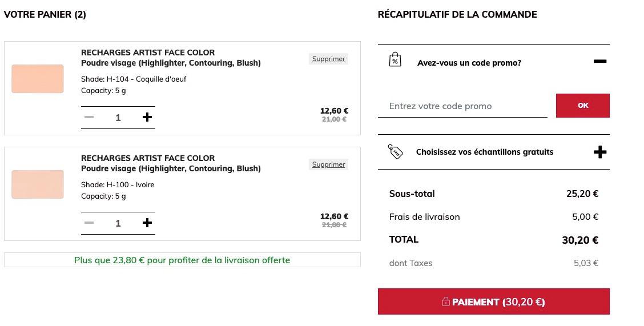644x326 pixels.
Task: Decrease quantity of H-100 Ivoire shade
Action: pos(89,223)
